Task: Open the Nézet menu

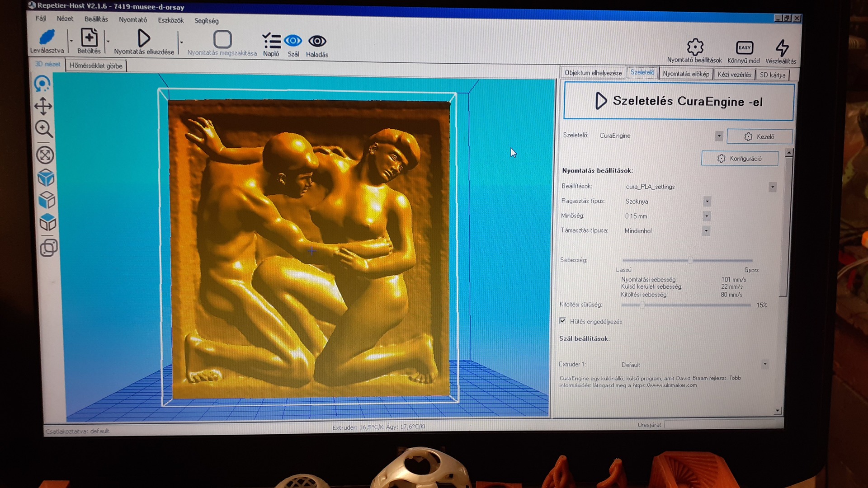Action: tap(65, 19)
